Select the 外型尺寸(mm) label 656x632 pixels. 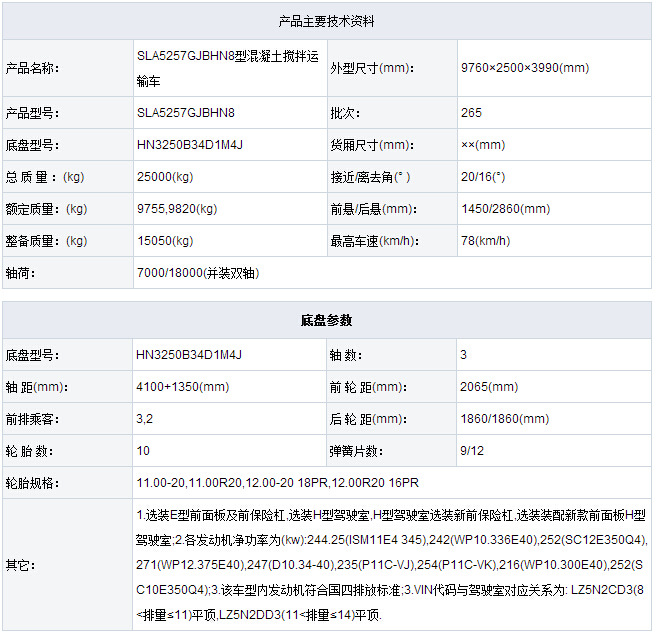point(372,68)
